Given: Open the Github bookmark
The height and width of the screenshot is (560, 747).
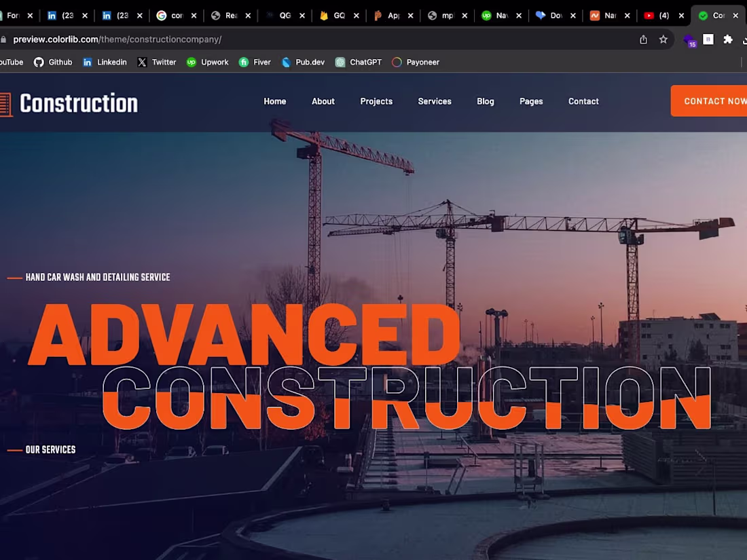Looking at the screenshot, I should point(53,62).
